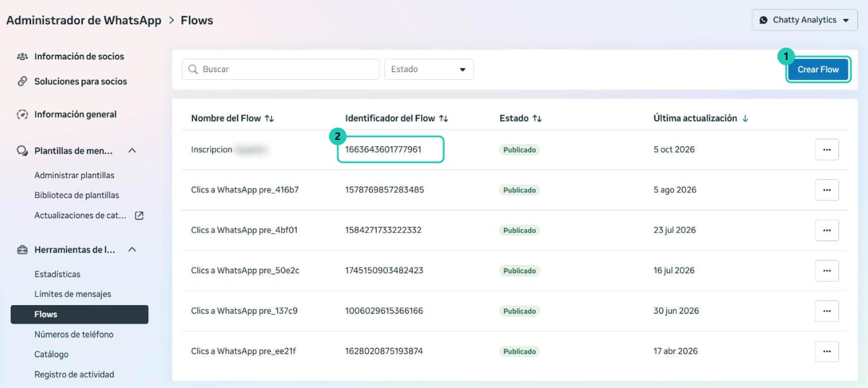Click the date 17 abr 2026

pyautogui.click(x=676, y=352)
